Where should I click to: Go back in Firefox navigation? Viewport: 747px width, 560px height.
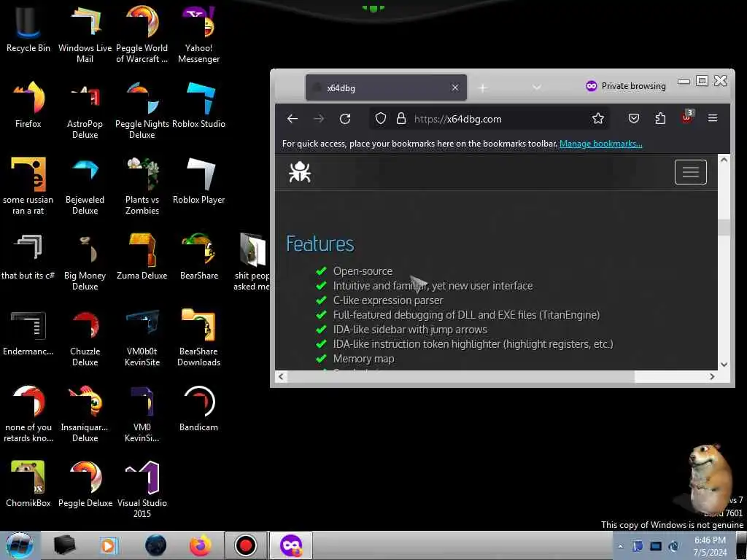(x=293, y=119)
